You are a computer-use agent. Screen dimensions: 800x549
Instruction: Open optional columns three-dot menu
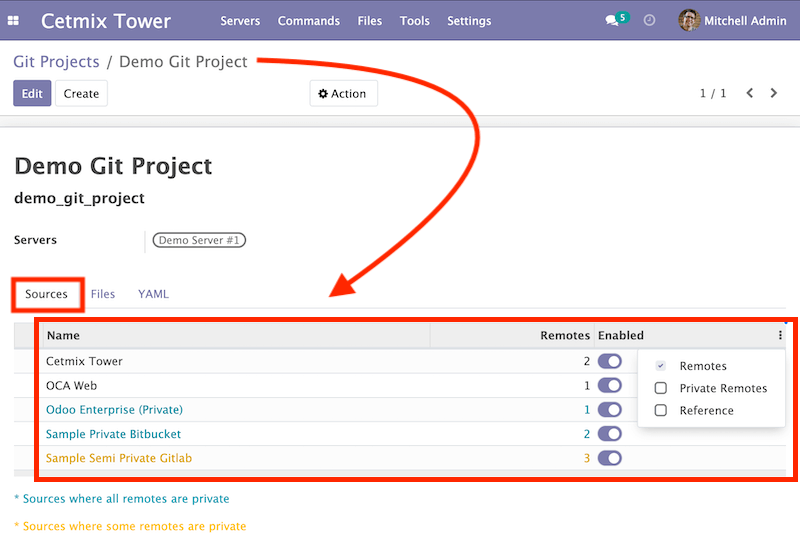pos(780,335)
